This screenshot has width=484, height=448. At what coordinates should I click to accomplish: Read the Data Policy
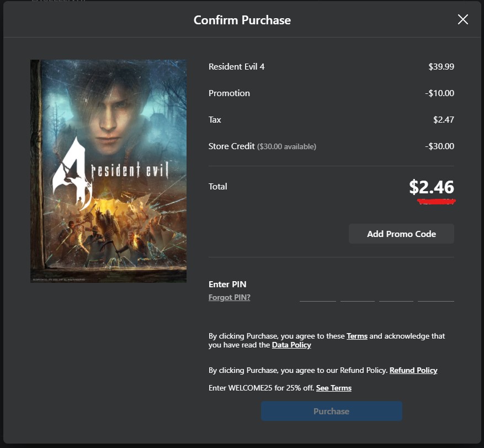coord(291,345)
